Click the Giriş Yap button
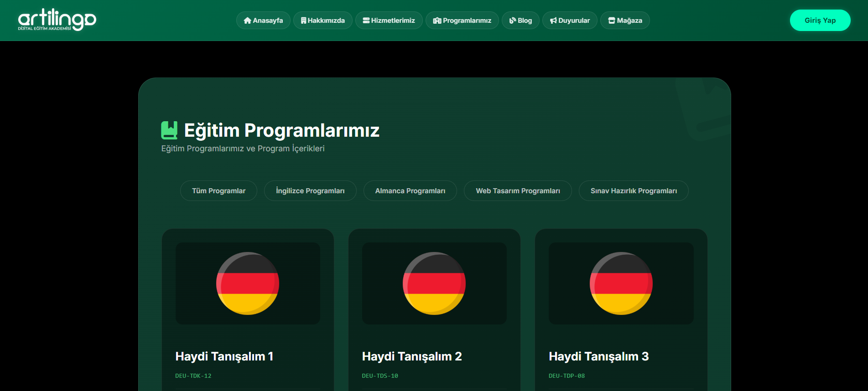This screenshot has width=868, height=391. [820, 21]
